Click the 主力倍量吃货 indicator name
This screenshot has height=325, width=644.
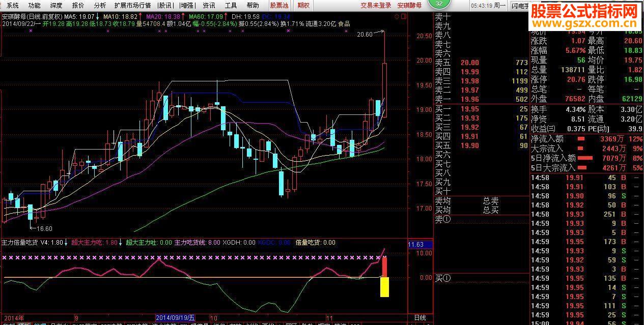pyautogui.click(x=20, y=243)
